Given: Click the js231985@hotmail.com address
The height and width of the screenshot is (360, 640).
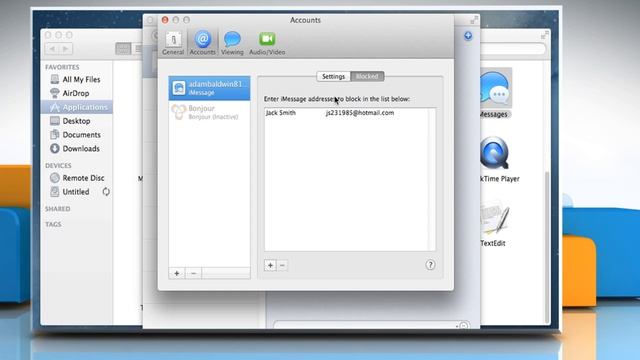Looking at the screenshot, I should tap(360, 113).
